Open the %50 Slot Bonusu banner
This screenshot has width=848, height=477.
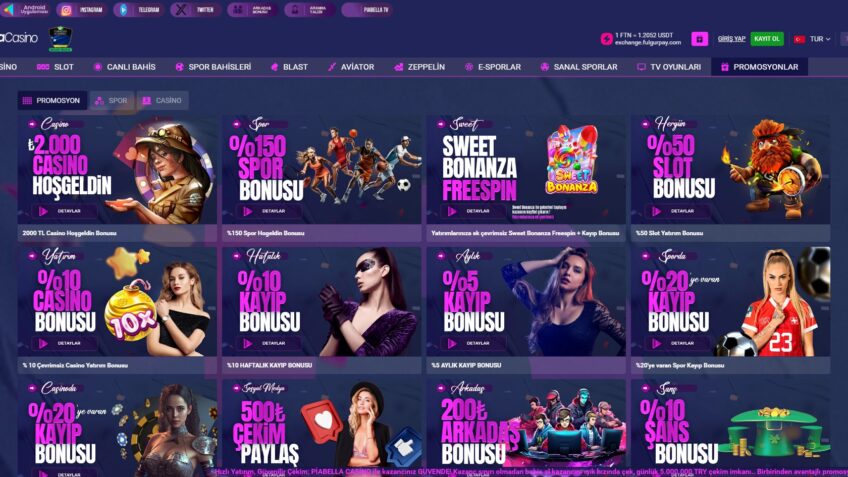click(x=730, y=170)
